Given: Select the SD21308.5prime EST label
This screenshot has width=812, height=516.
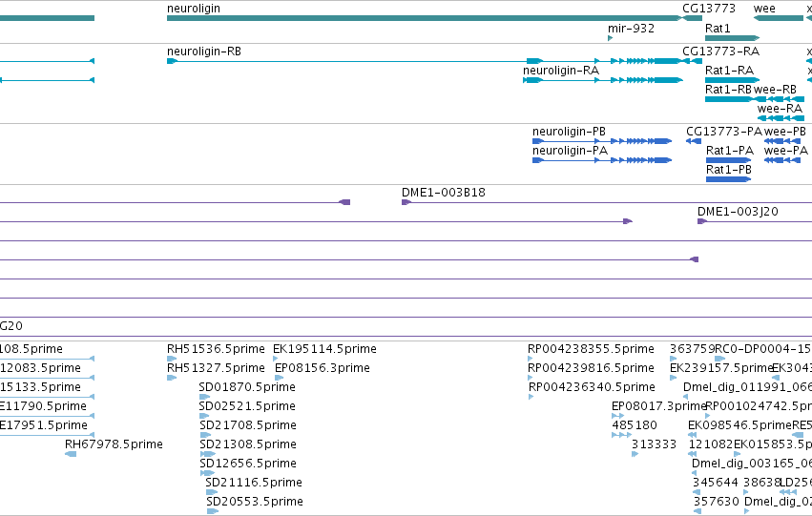Looking at the screenshot, I should click(x=248, y=444).
